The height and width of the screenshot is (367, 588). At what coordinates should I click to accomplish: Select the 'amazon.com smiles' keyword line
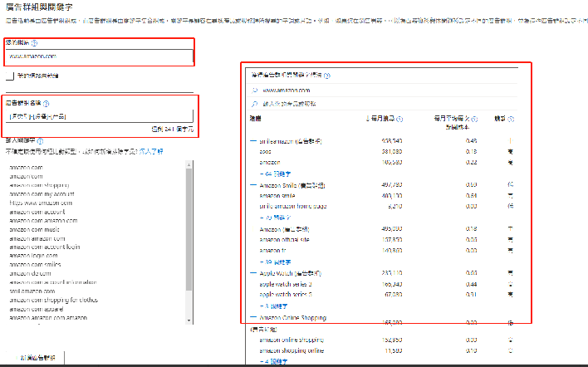point(35,264)
